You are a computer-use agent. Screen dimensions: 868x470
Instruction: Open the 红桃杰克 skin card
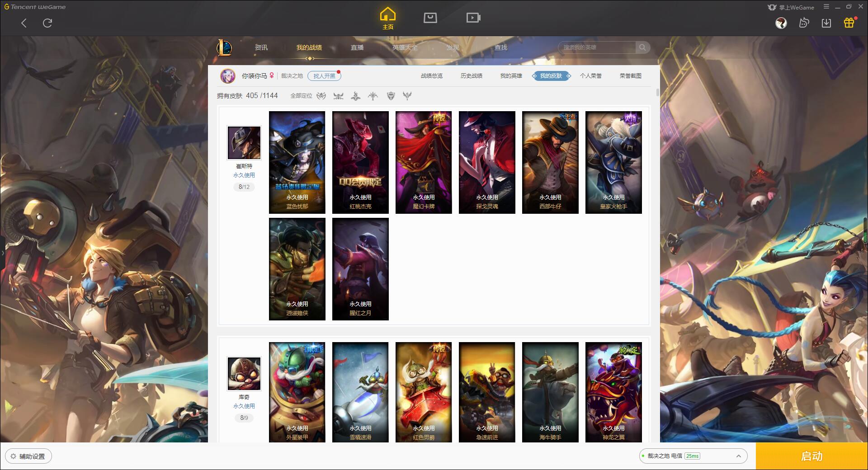click(360, 162)
